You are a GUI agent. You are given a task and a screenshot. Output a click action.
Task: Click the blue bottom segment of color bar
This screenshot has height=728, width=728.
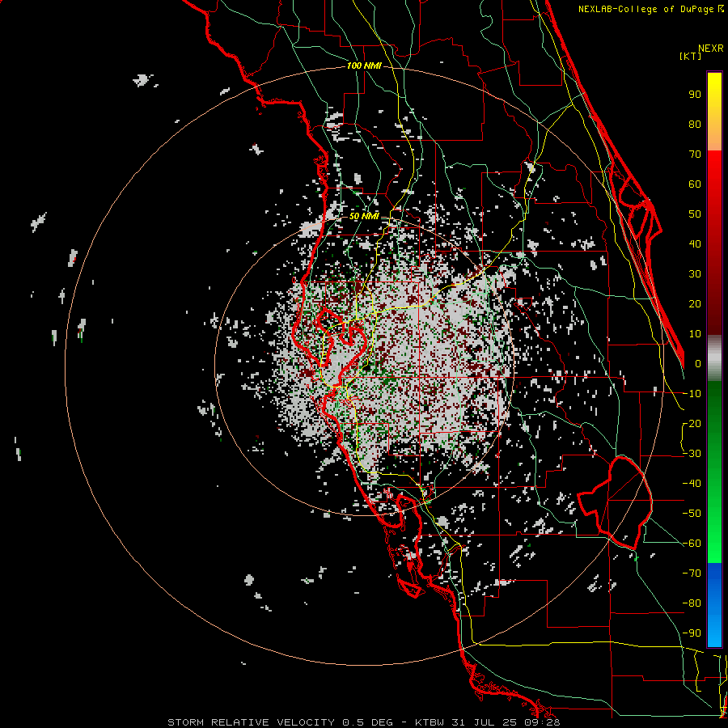tap(714, 604)
